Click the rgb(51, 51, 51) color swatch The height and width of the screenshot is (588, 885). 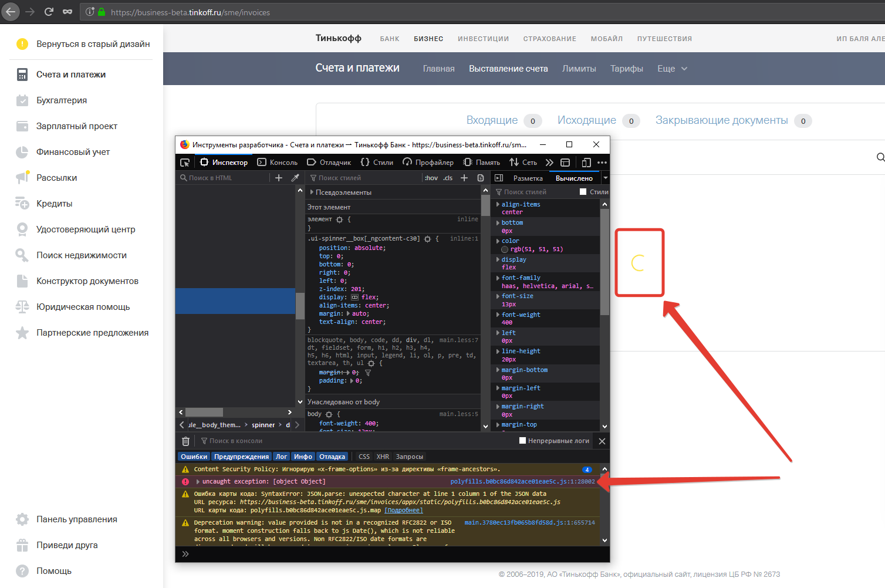(x=505, y=249)
